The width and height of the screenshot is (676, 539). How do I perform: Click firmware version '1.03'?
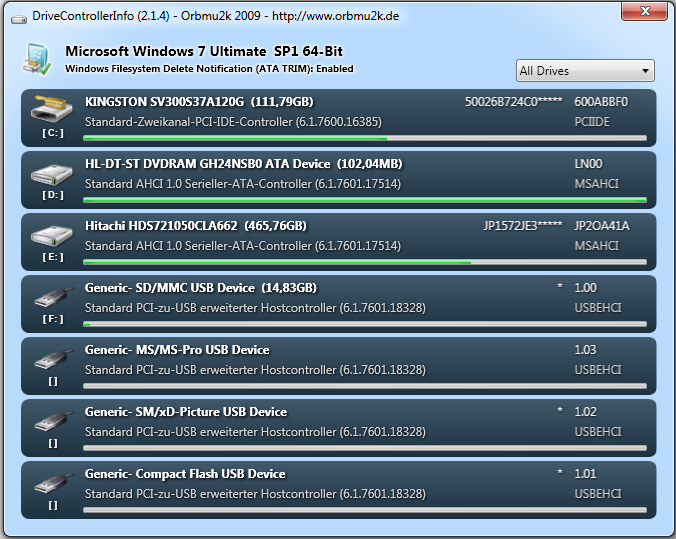tap(585, 350)
